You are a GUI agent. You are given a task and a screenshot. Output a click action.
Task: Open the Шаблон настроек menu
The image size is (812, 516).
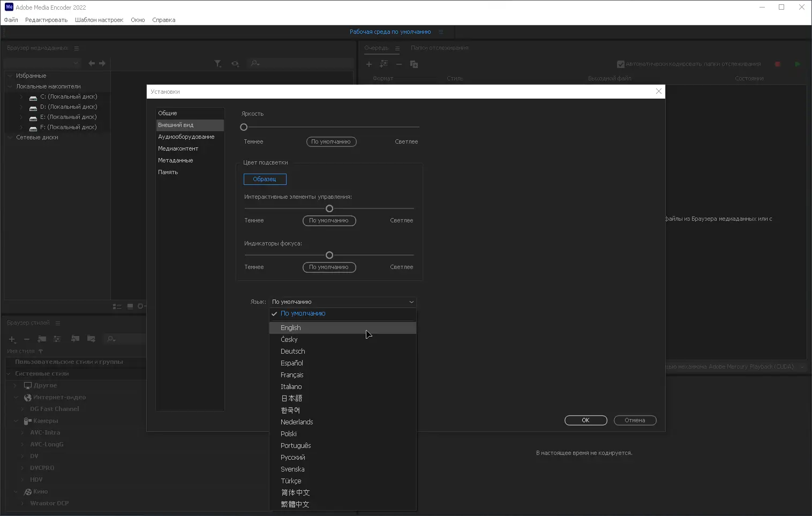click(x=99, y=20)
